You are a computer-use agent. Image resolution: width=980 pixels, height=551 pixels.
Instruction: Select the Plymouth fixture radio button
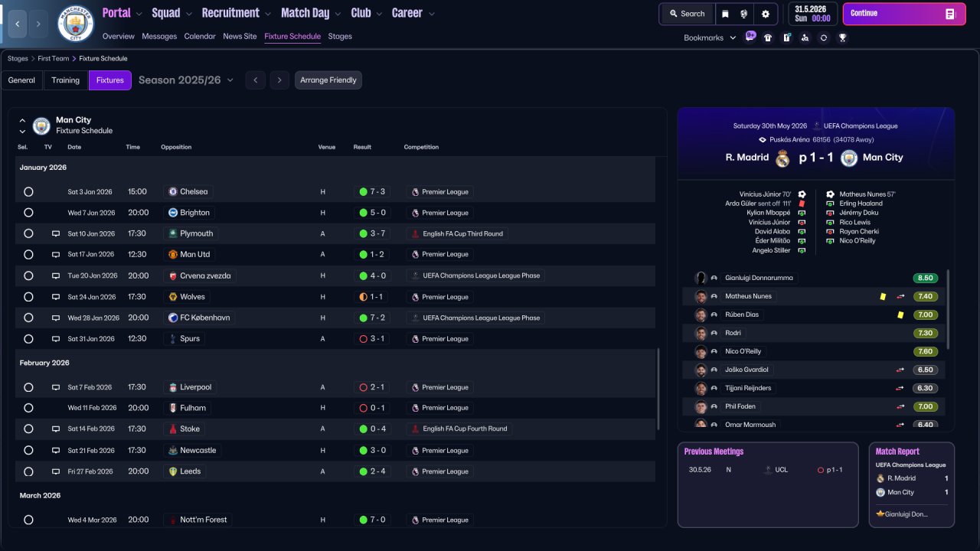tap(28, 233)
